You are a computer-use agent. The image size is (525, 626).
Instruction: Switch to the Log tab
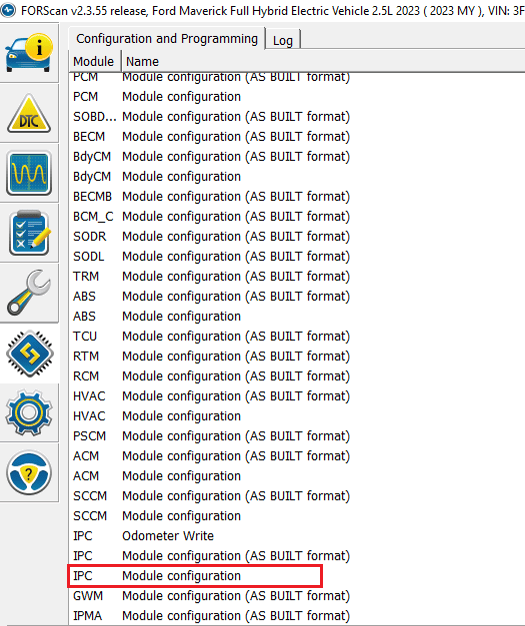pos(283,40)
